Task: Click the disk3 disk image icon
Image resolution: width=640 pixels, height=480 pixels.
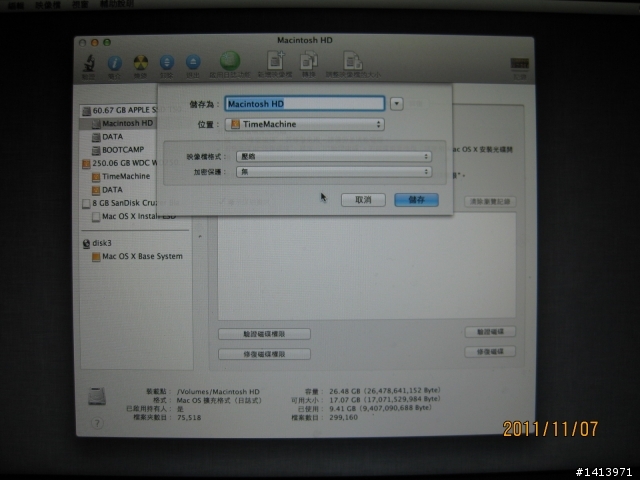Action: pos(86,244)
